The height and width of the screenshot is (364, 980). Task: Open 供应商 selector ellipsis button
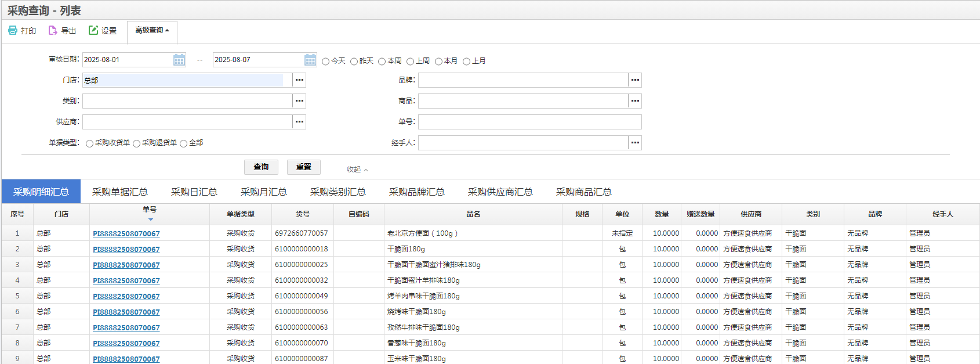(x=299, y=122)
